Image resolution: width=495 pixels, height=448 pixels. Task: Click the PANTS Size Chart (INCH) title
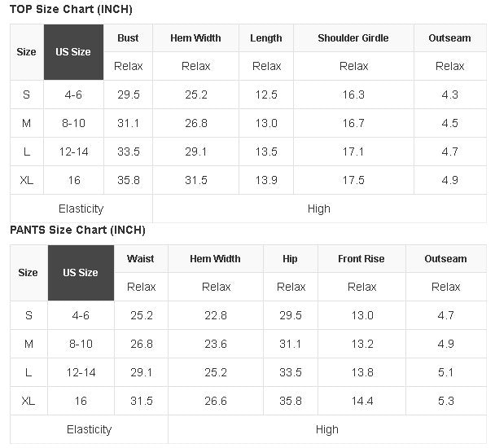[x=77, y=231]
